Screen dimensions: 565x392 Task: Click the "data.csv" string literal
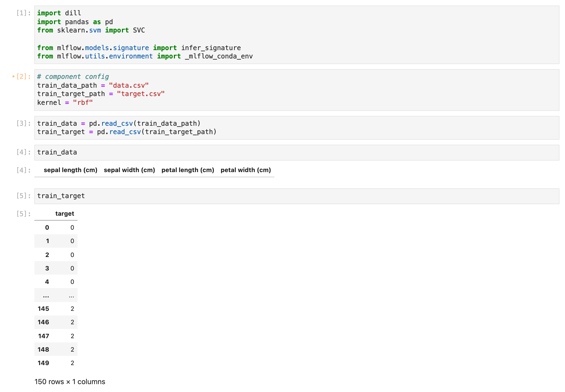pyautogui.click(x=129, y=85)
